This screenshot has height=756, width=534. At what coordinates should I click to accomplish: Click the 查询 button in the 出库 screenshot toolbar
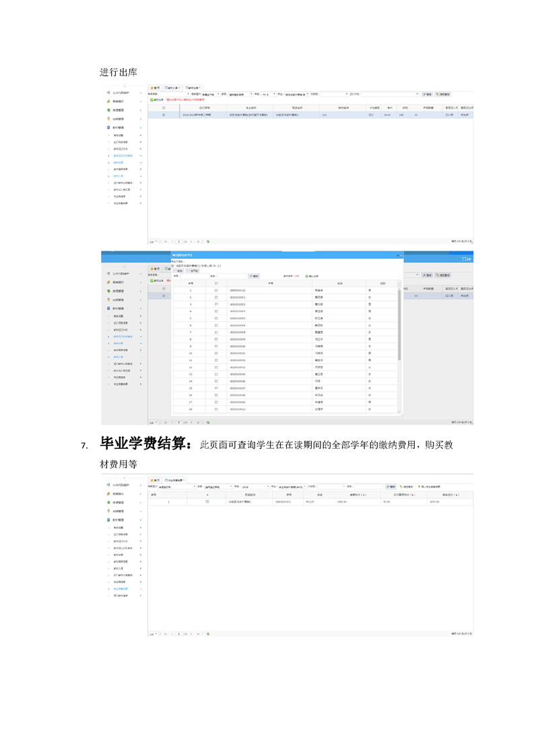pos(427,94)
